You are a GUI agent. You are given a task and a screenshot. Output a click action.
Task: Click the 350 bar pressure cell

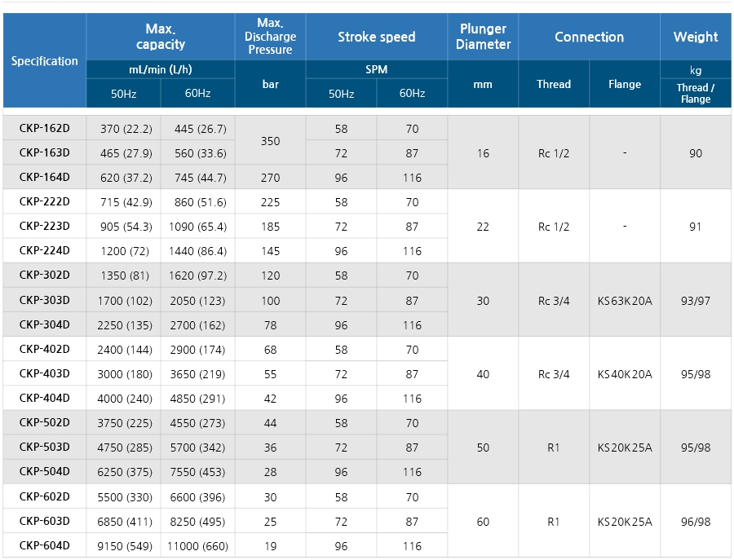point(270,141)
